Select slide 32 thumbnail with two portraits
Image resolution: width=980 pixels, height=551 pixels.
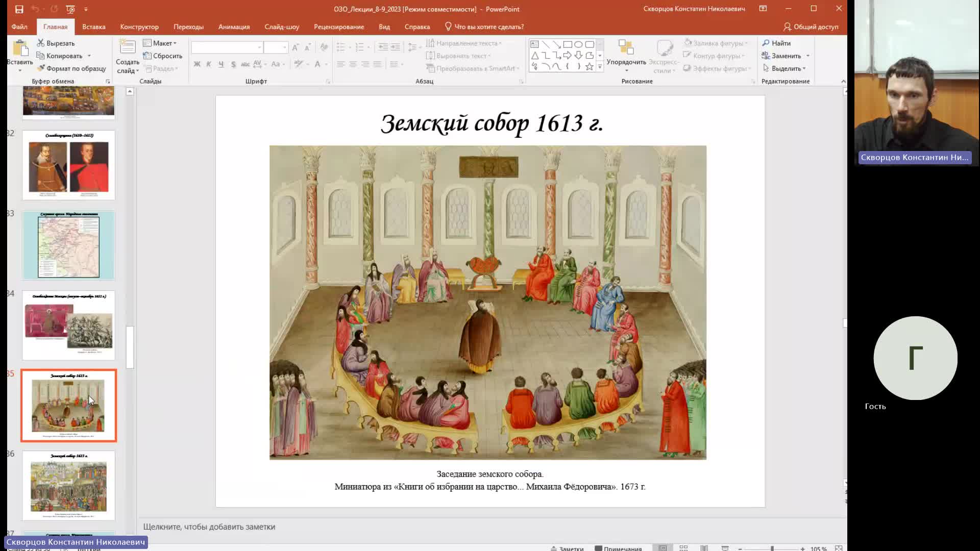(x=68, y=165)
